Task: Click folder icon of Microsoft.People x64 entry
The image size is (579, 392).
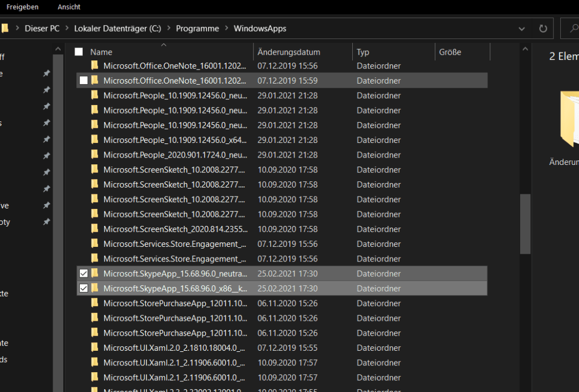Action: [x=95, y=140]
